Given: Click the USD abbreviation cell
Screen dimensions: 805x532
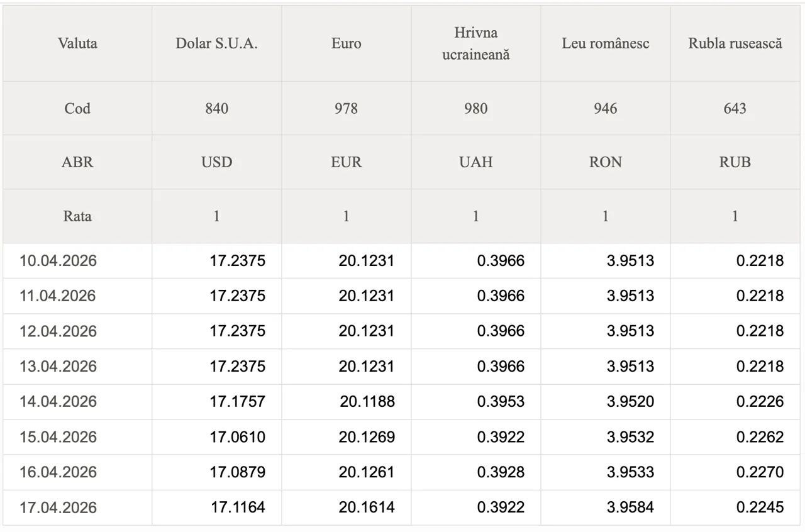Looking at the screenshot, I should pos(216,162).
